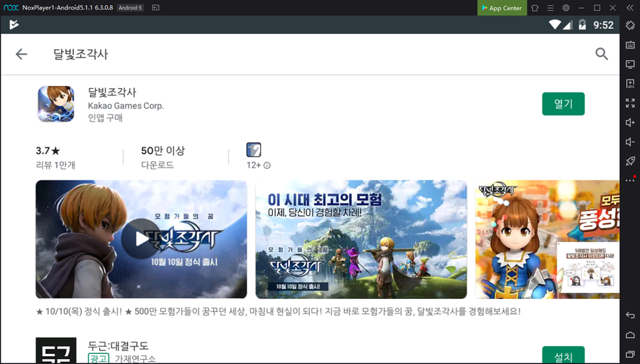Screen dimensions: 640x364
Task: Tap the green 설치 button for 두근:대결구도
Action: pyautogui.click(x=563, y=355)
